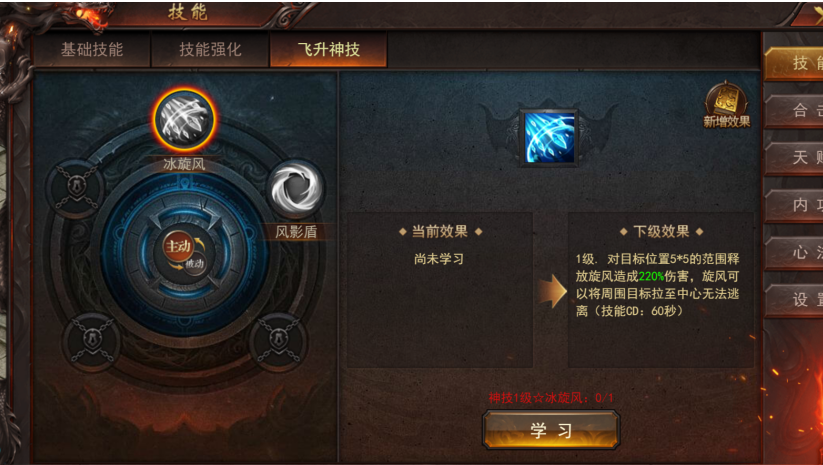Viewport: 823px width, 465px height.
Task: Open the 心法 side menu tab
Action: [794, 252]
